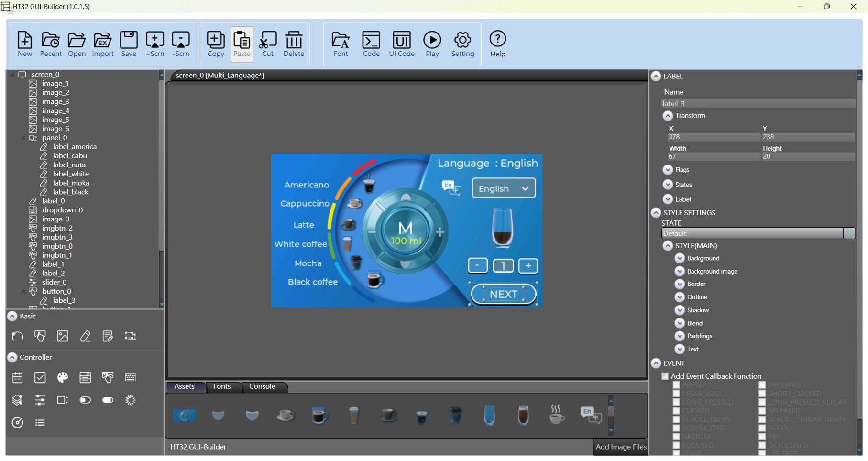Screen dimensions: 868x461
Task: Pick the color palette controller widget
Action: pos(63,378)
